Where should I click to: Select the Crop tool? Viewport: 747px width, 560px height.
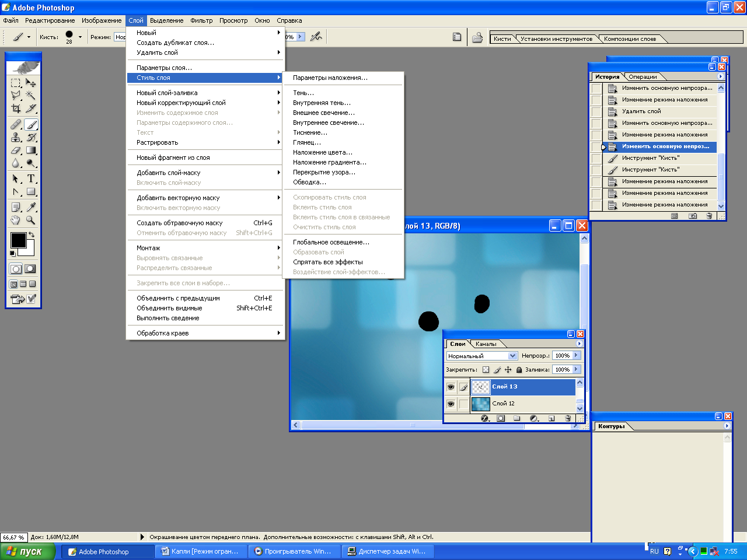point(16,108)
